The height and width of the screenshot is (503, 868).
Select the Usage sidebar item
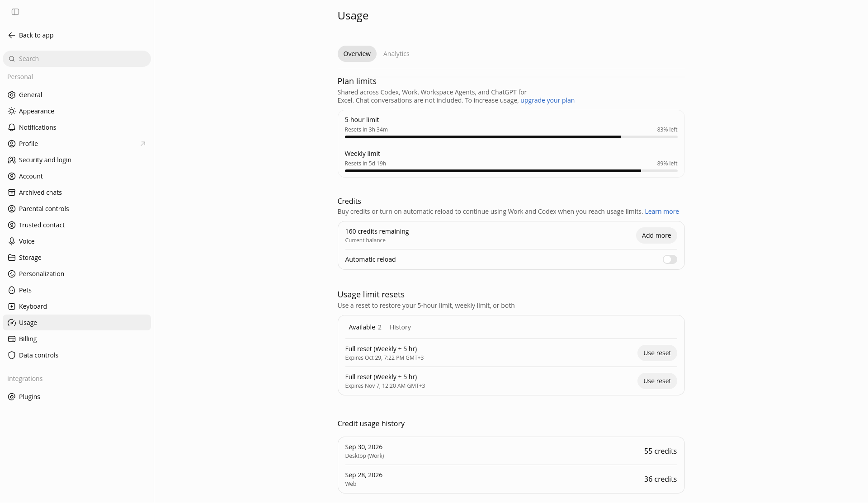[77, 323]
